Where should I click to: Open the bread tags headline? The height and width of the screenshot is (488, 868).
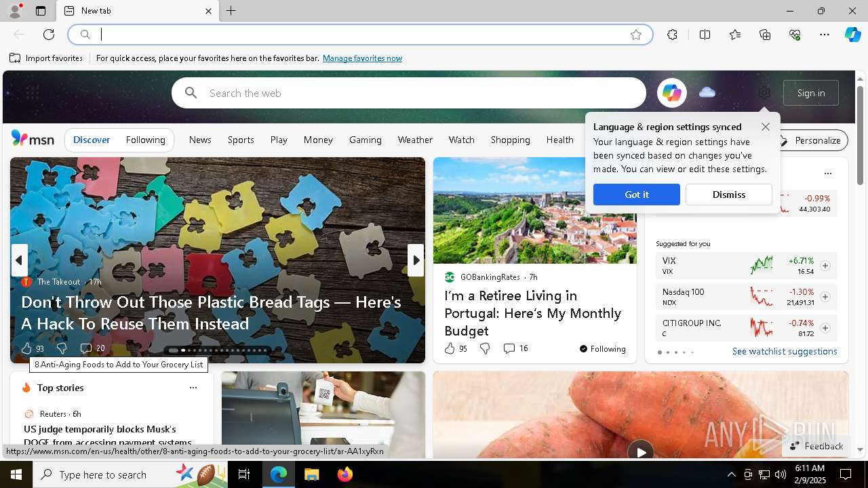click(211, 312)
